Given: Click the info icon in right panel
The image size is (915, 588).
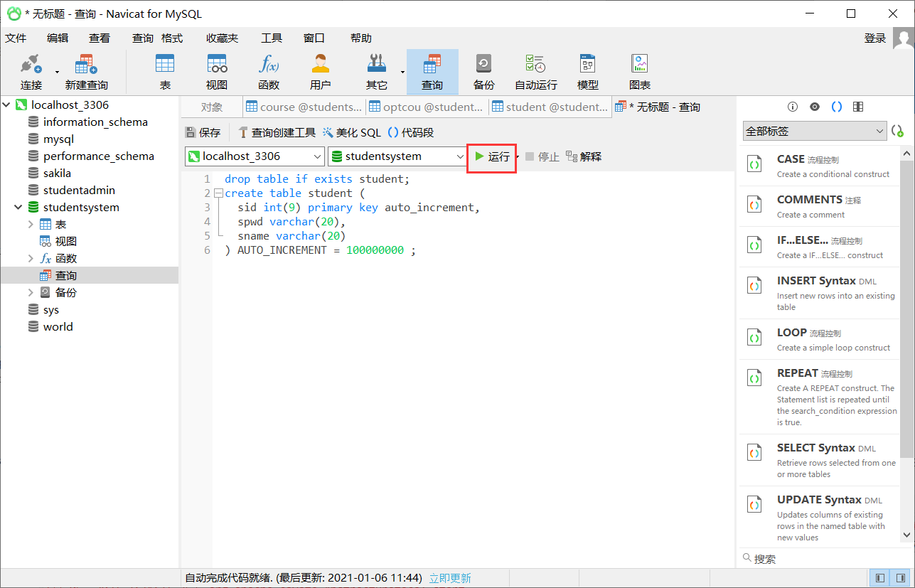Looking at the screenshot, I should (x=793, y=107).
